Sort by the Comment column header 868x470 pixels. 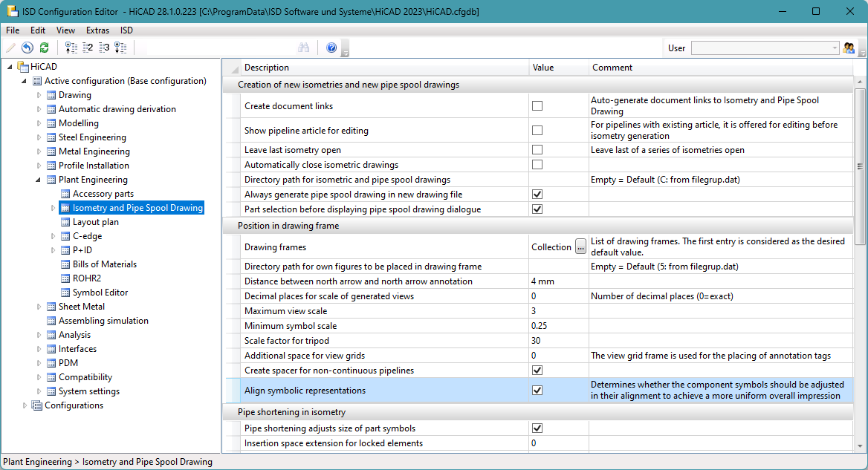720,68
